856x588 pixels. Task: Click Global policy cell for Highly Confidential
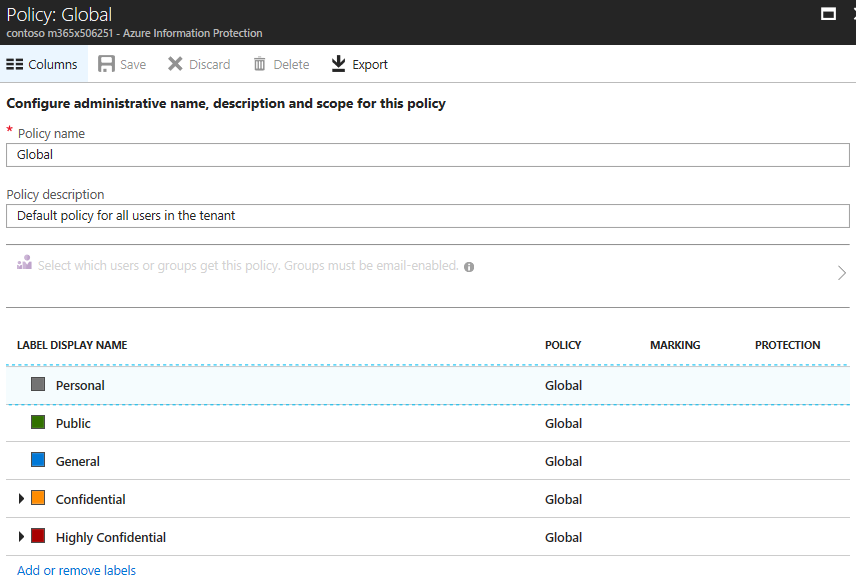(x=563, y=538)
